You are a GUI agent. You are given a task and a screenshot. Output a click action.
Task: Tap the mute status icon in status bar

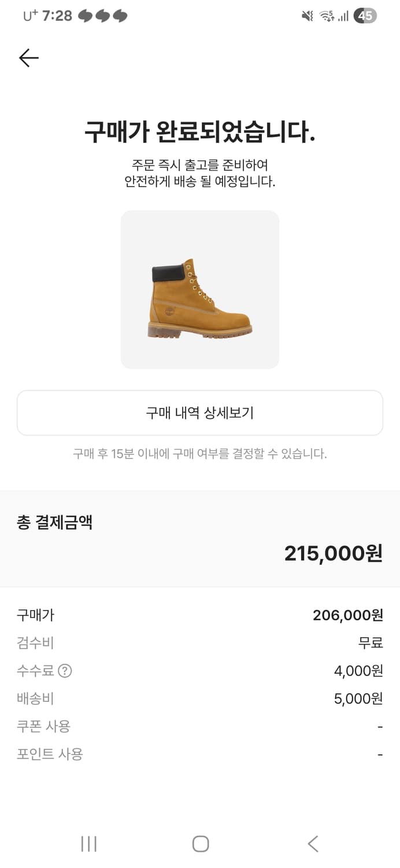[308, 16]
